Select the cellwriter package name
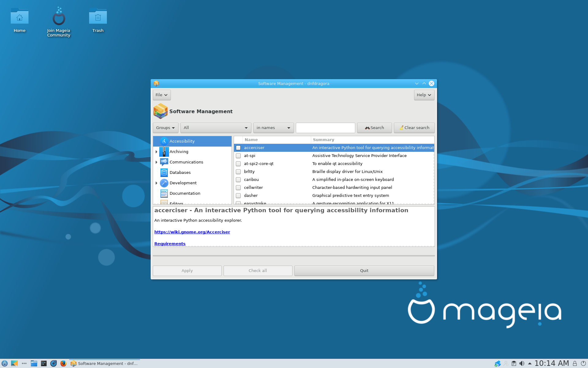 coord(253,188)
